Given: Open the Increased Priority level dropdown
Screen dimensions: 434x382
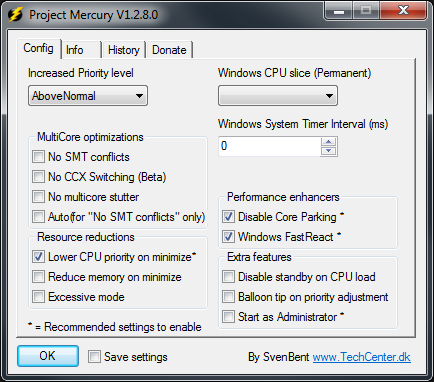Looking at the screenshot, I should click(x=88, y=96).
